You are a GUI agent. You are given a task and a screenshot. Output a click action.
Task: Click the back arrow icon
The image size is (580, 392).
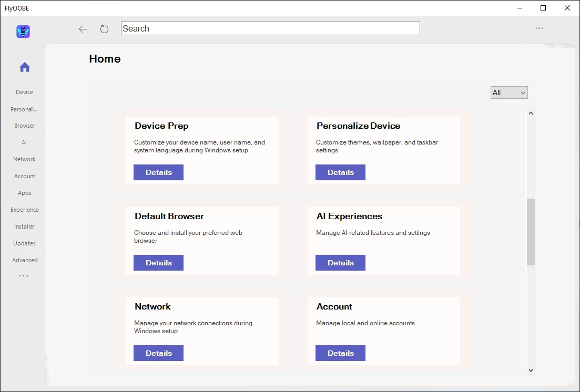[83, 29]
